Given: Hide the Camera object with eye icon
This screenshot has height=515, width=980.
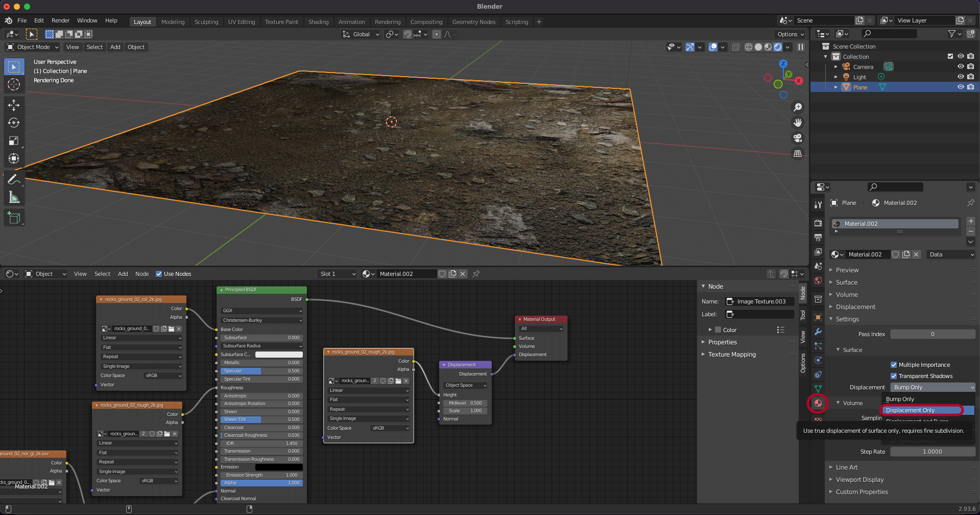Looking at the screenshot, I should pos(960,67).
